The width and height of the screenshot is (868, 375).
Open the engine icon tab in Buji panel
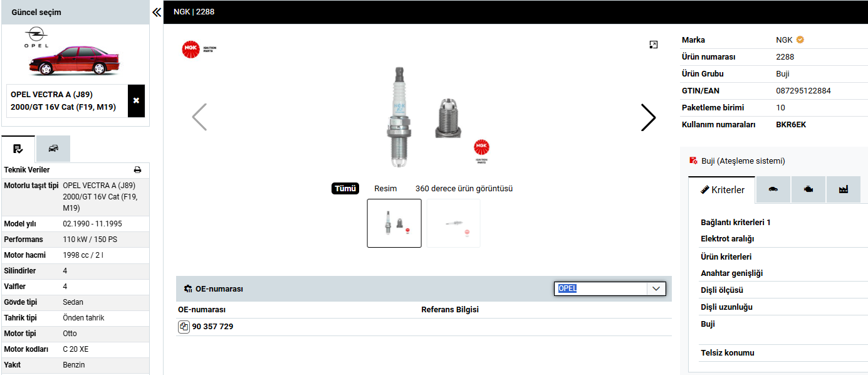point(808,189)
